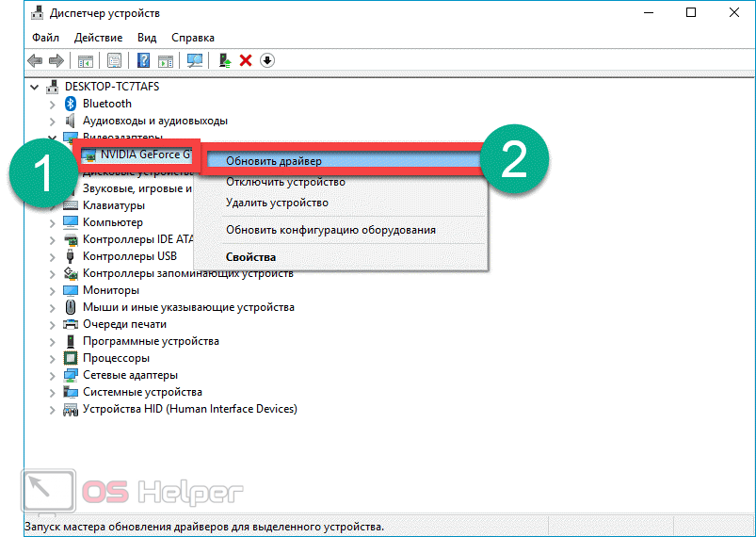Expand the Сетевые адаптеры node
756x537 pixels.
pos(53,375)
